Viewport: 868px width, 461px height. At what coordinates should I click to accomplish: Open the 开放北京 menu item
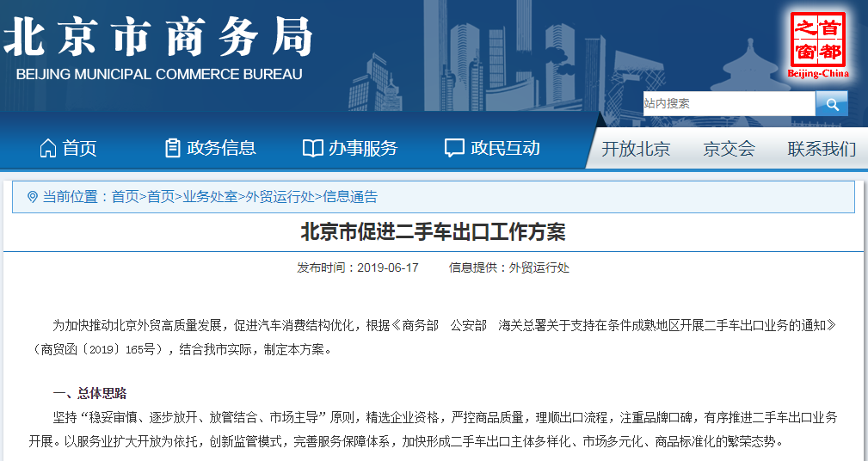tap(636, 149)
